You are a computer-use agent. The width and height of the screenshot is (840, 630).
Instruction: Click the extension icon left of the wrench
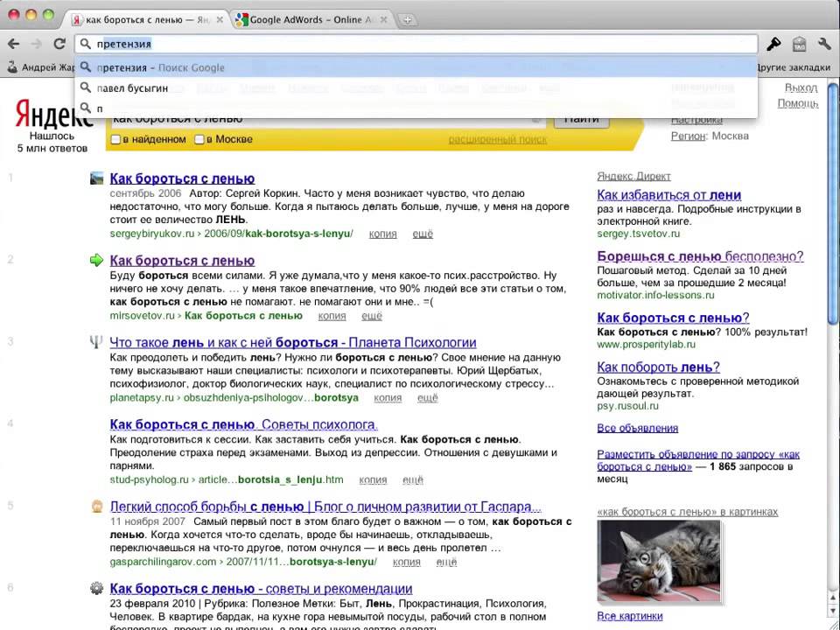tap(799, 44)
